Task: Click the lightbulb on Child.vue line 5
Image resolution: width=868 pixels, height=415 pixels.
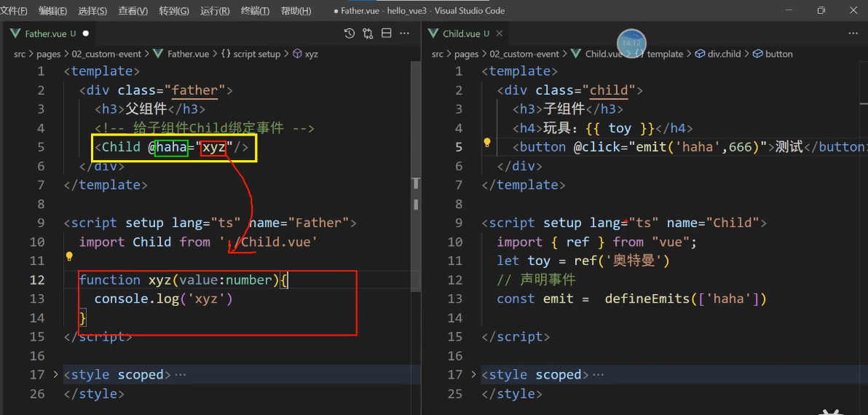Action: [x=487, y=142]
